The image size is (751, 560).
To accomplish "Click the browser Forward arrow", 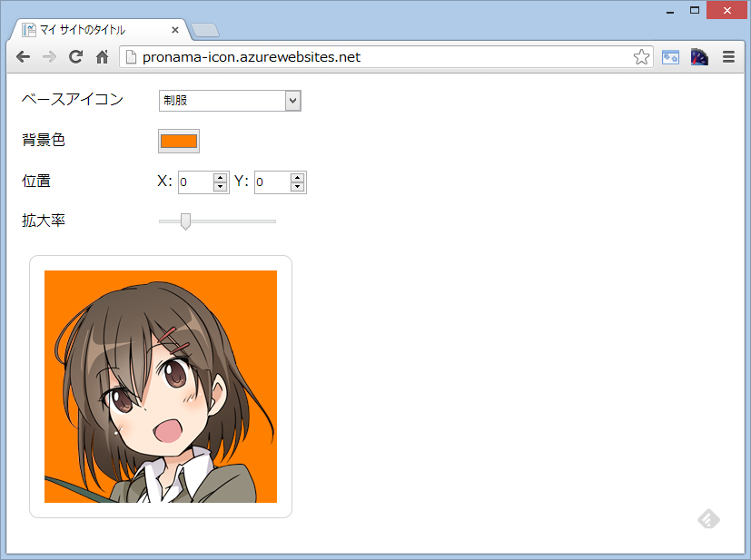I will click(x=49, y=57).
